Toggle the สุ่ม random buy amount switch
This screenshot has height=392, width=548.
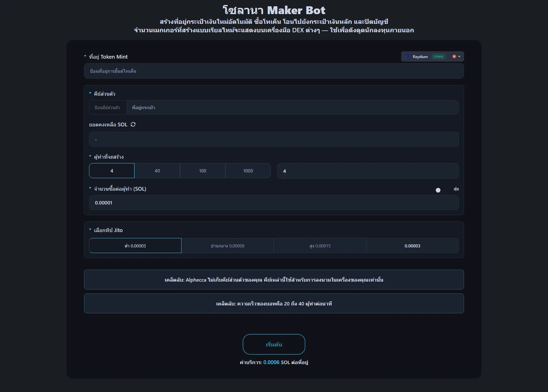[x=438, y=190]
